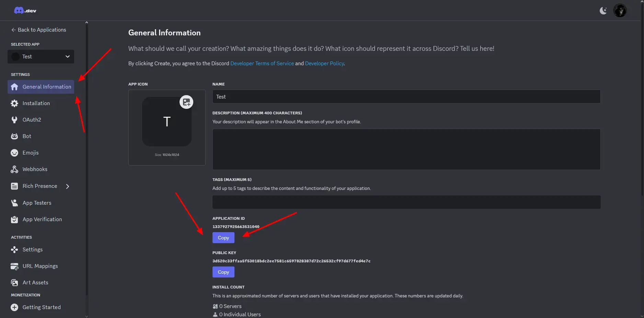Open the URL Mappings icon

[x=14, y=266]
